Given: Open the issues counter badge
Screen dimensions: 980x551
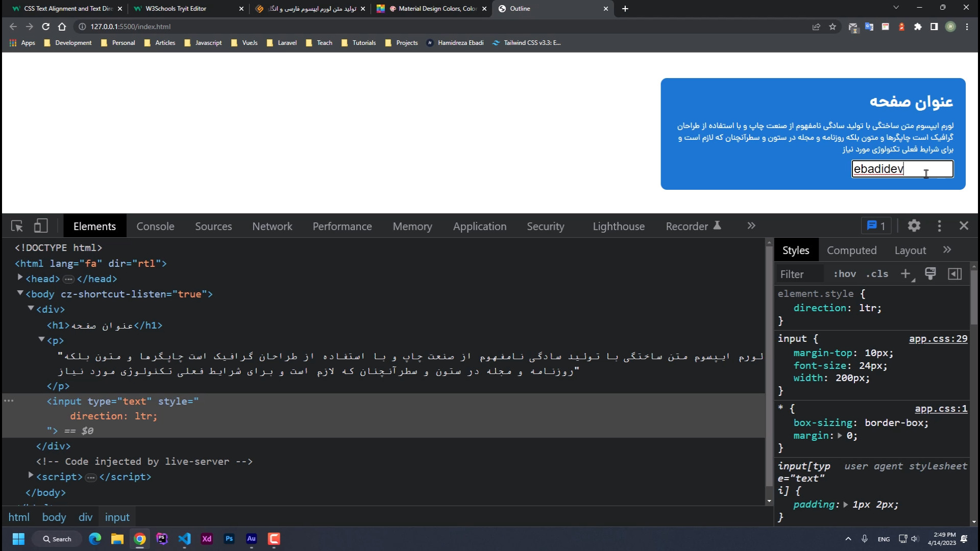Looking at the screenshot, I should [x=876, y=226].
